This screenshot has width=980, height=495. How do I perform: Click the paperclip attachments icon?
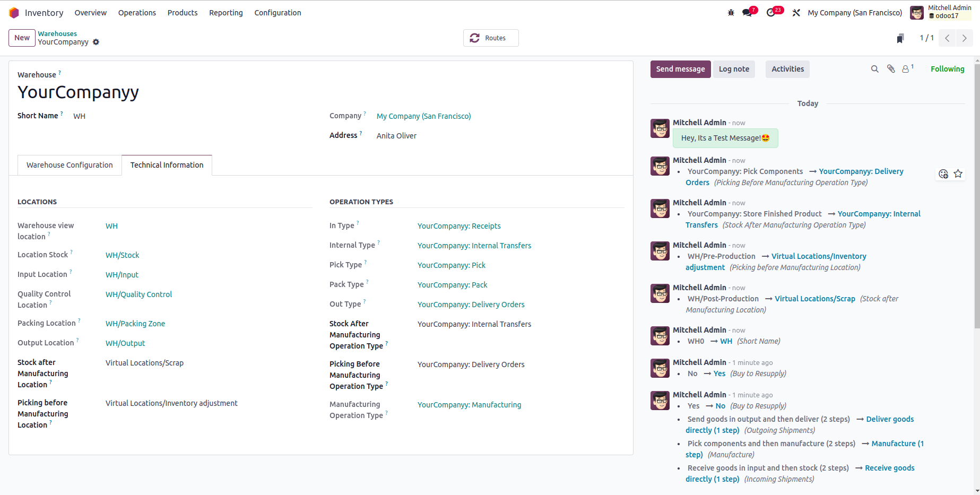pyautogui.click(x=891, y=69)
